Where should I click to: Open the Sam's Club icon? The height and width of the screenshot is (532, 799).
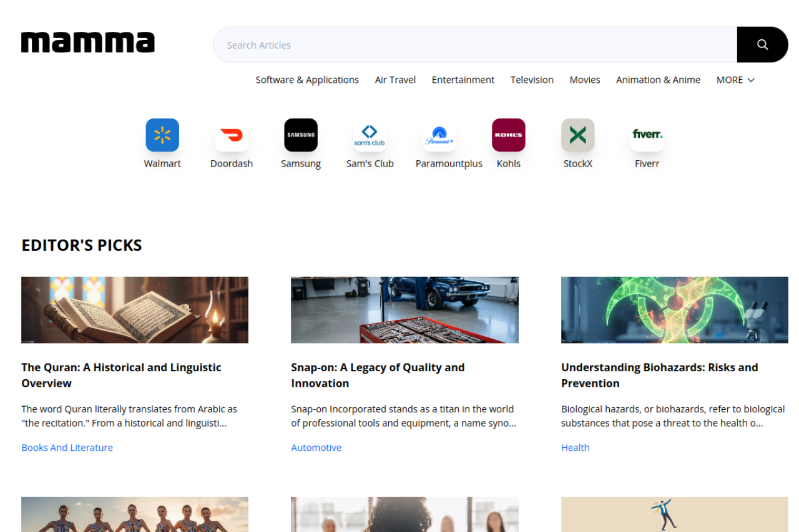pos(370,135)
